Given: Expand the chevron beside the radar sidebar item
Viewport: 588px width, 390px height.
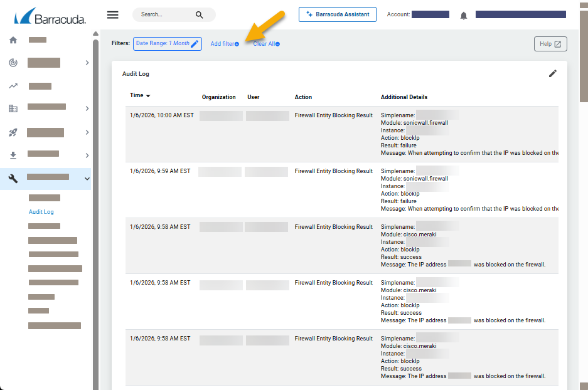Looking at the screenshot, I should point(87,63).
